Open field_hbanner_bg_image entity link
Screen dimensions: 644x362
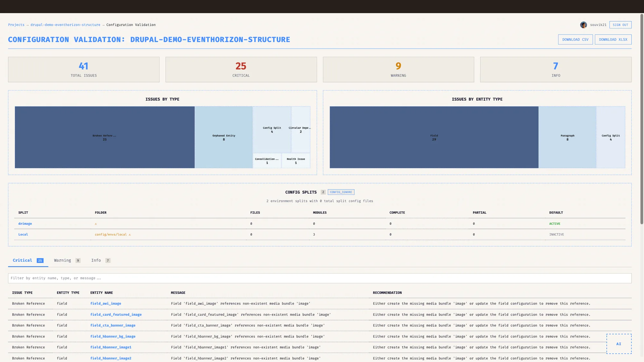113,336
